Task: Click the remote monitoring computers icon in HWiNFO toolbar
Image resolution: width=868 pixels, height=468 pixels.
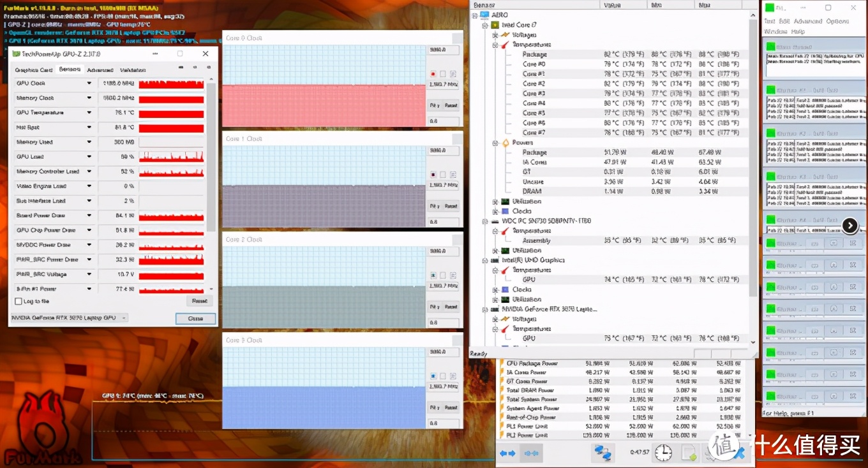Action: point(602,452)
